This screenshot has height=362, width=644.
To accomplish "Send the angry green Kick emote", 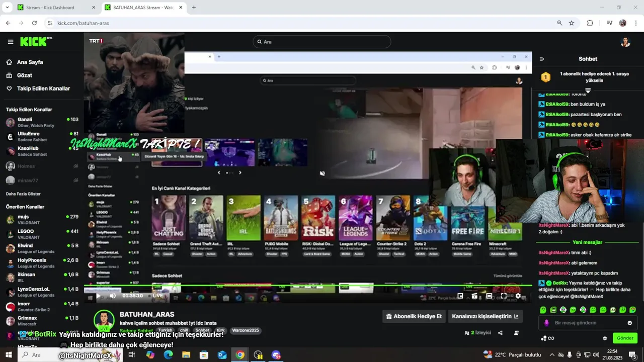I will [553, 310].
